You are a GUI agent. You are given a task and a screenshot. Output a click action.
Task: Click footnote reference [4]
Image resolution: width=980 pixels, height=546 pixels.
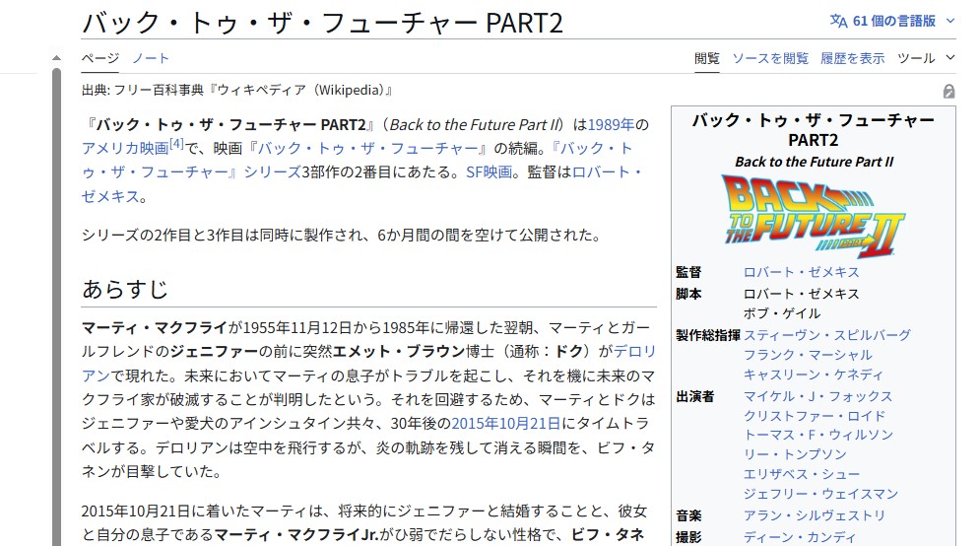(177, 144)
